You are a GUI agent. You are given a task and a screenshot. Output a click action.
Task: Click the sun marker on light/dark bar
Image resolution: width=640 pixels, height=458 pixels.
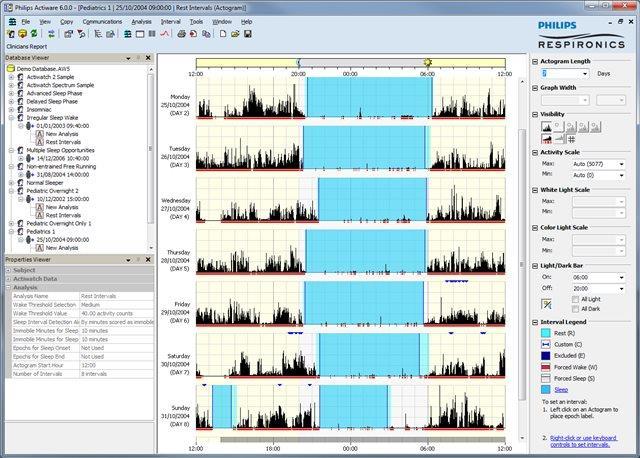[427, 62]
